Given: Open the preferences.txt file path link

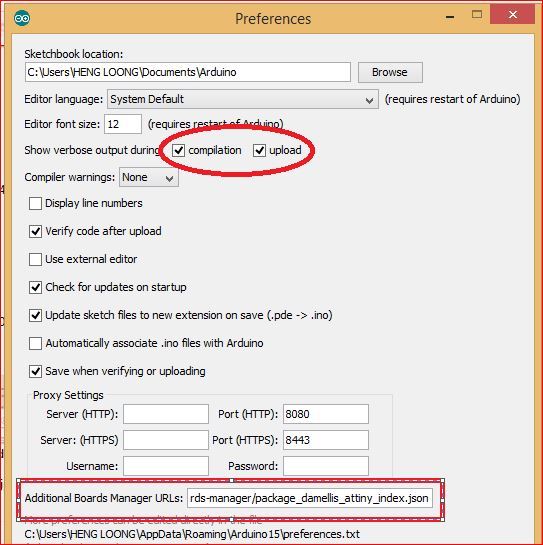Looking at the screenshot, I should pos(192,534).
